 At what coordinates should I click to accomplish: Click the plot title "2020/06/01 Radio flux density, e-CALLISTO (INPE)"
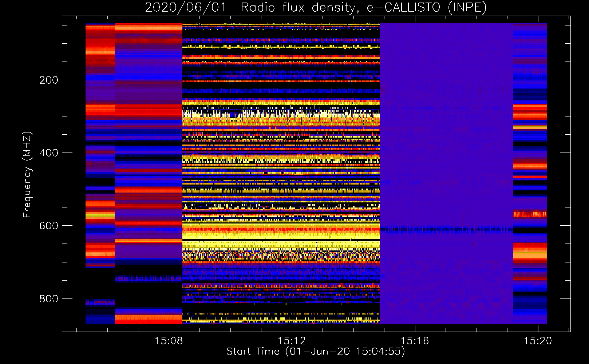pos(316,7)
